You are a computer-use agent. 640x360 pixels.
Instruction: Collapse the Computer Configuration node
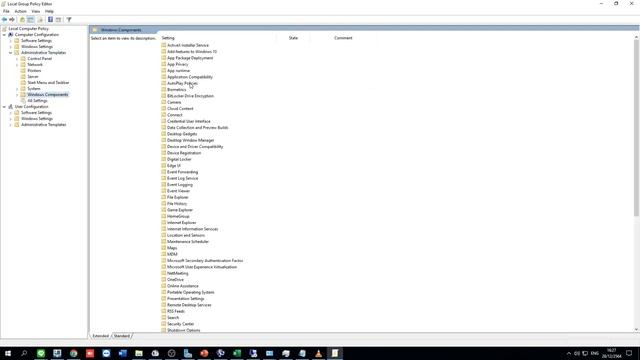[x=4, y=35]
